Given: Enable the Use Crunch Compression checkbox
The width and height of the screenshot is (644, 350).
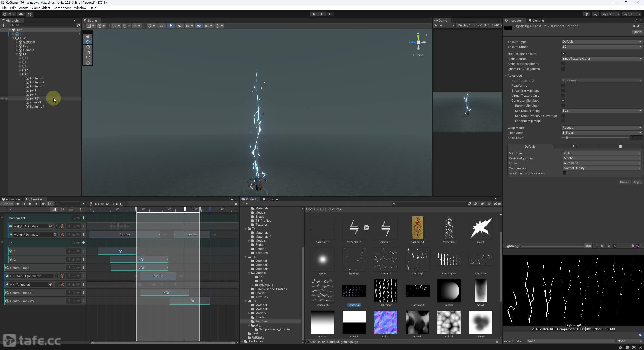Looking at the screenshot, I should pos(565,173).
